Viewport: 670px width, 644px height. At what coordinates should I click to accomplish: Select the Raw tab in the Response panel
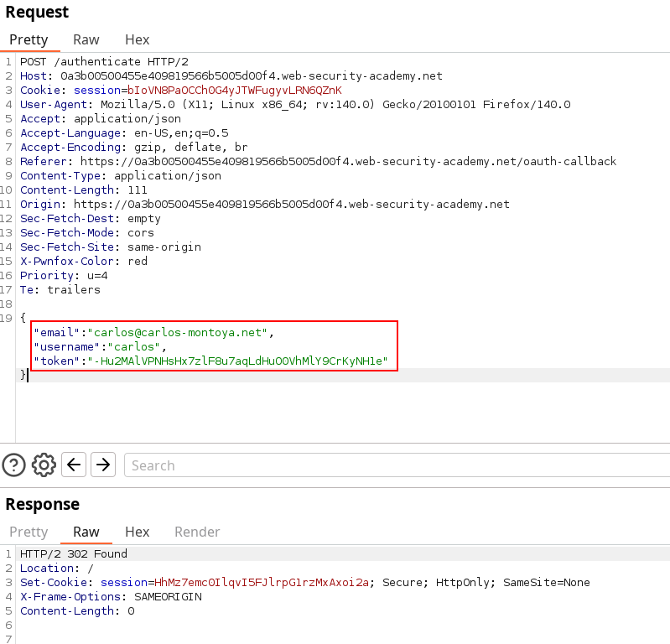86,532
